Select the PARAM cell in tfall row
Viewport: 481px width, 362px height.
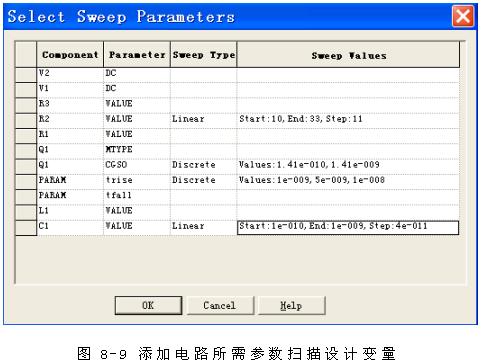70,196
